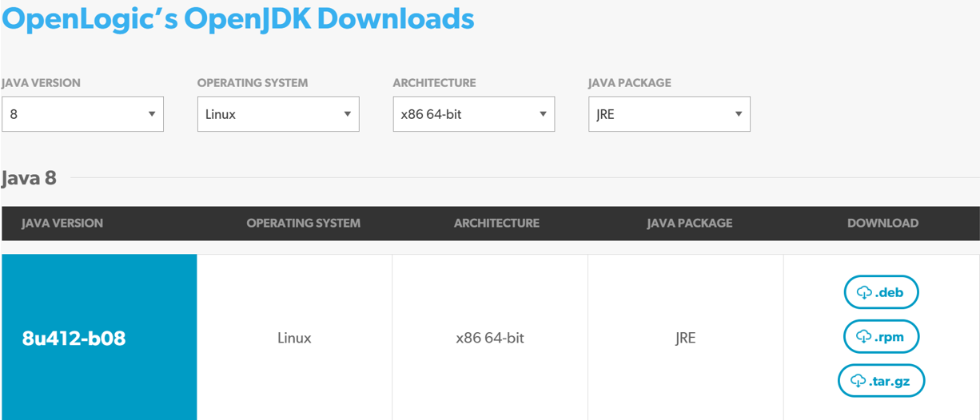Click the OpenLogic's OpenJDK Downloads page title
980x420 pixels.
click(x=238, y=19)
